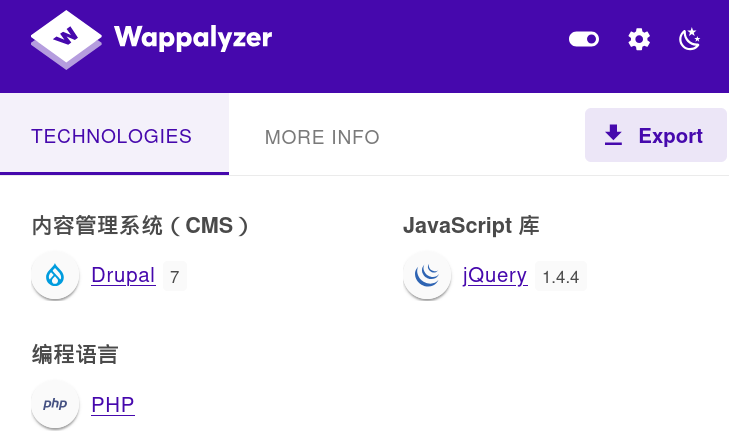Click the Drupal droplet icon
729x448 pixels.
(55, 275)
